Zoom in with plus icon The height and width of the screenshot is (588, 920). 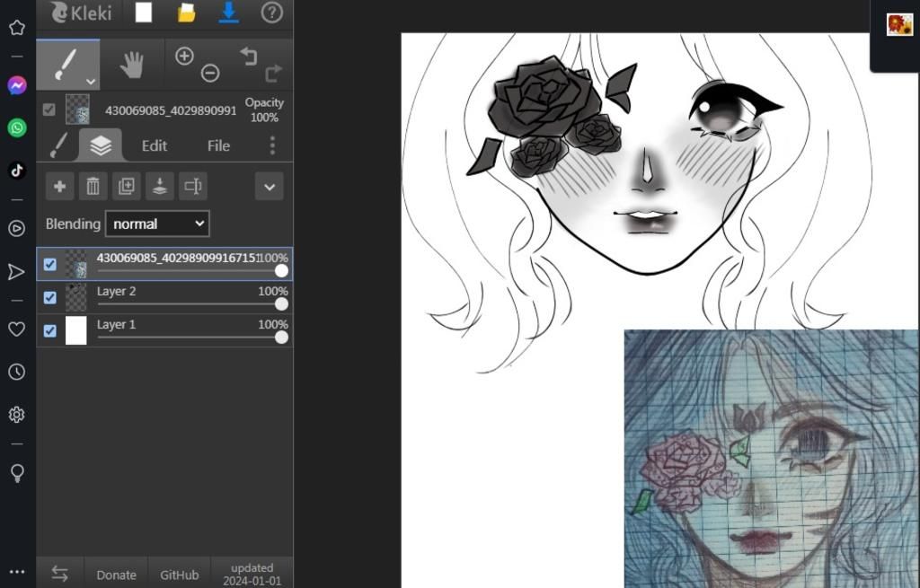coord(184,57)
